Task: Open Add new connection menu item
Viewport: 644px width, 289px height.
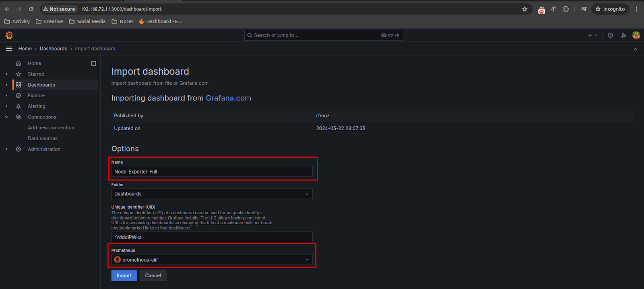Action: tap(51, 128)
